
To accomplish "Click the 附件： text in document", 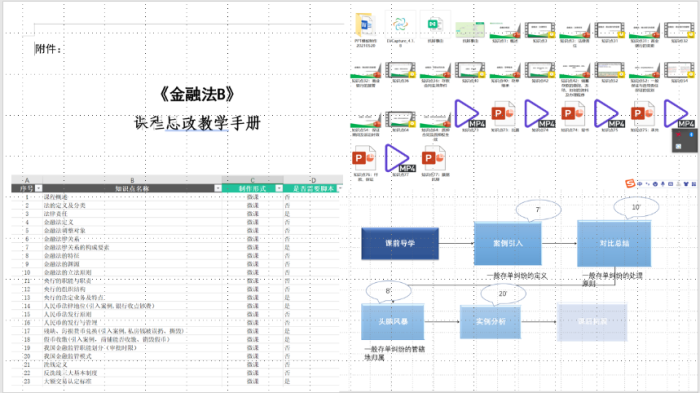I will point(48,49).
